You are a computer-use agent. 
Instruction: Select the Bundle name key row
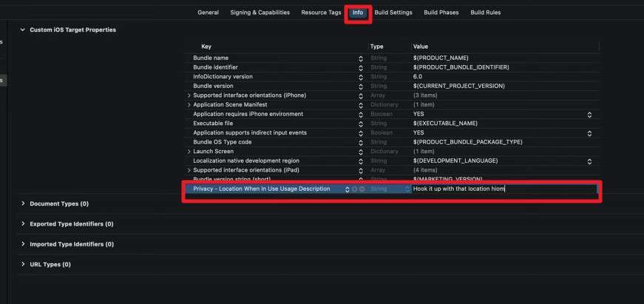tap(211, 58)
